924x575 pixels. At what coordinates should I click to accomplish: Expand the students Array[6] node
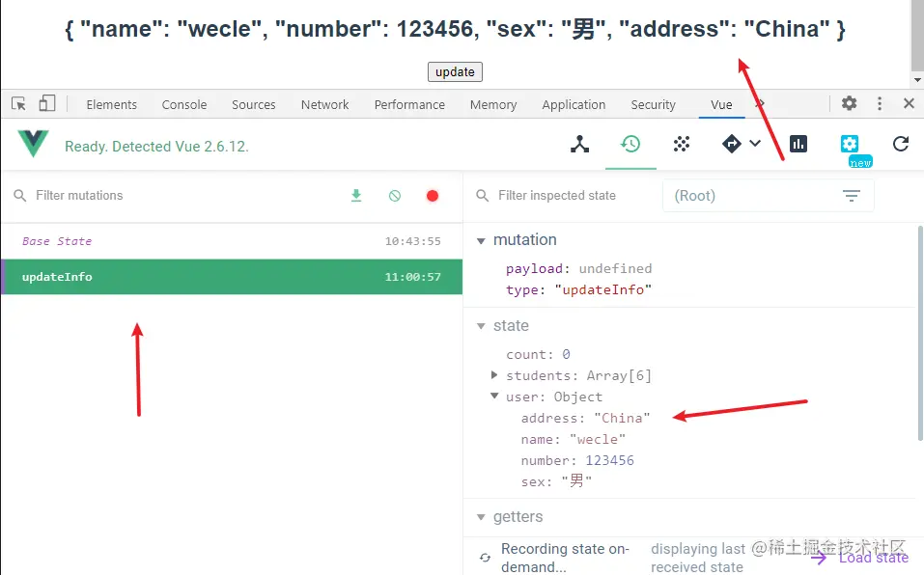coord(494,375)
